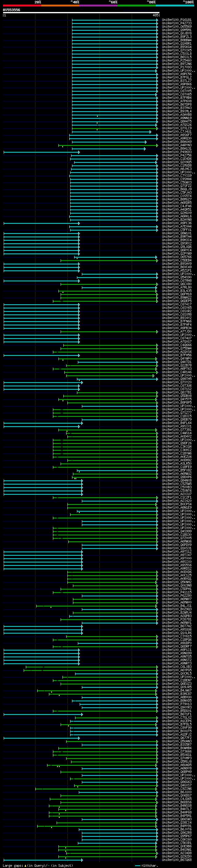This screenshot has width=197, height=868.
Task: Select hit label UniRef100_B9FZL3
Action: pyautogui.click(x=176, y=37)
